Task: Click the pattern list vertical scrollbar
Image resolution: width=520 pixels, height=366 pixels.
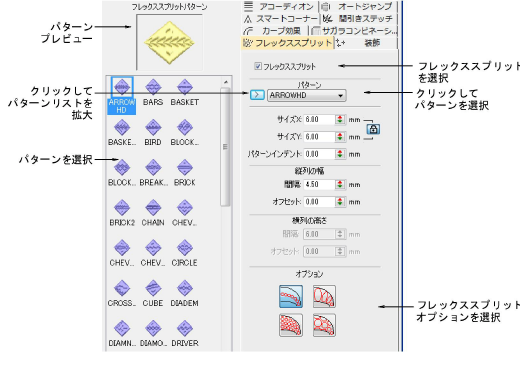Action: (226, 147)
